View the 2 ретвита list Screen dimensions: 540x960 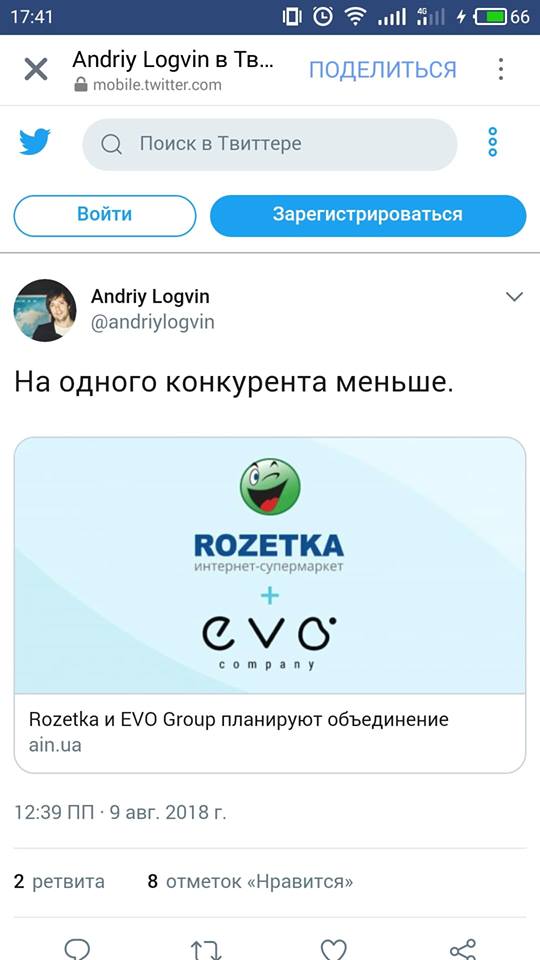59,882
